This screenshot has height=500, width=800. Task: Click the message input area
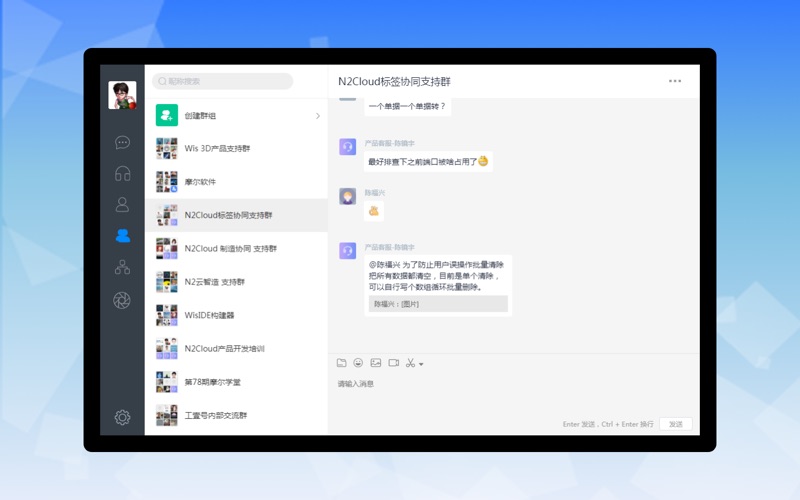pyautogui.click(x=514, y=395)
